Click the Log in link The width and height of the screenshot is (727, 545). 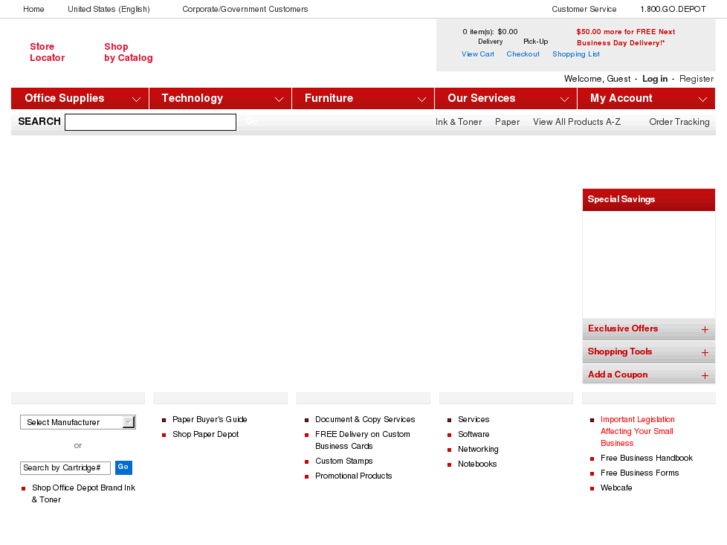[x=655, y=79]
